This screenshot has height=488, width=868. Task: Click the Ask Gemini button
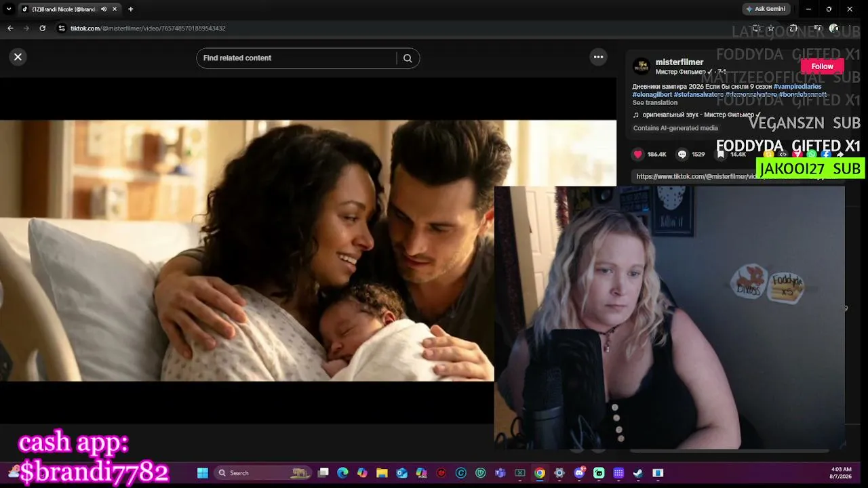pos(766,9)
